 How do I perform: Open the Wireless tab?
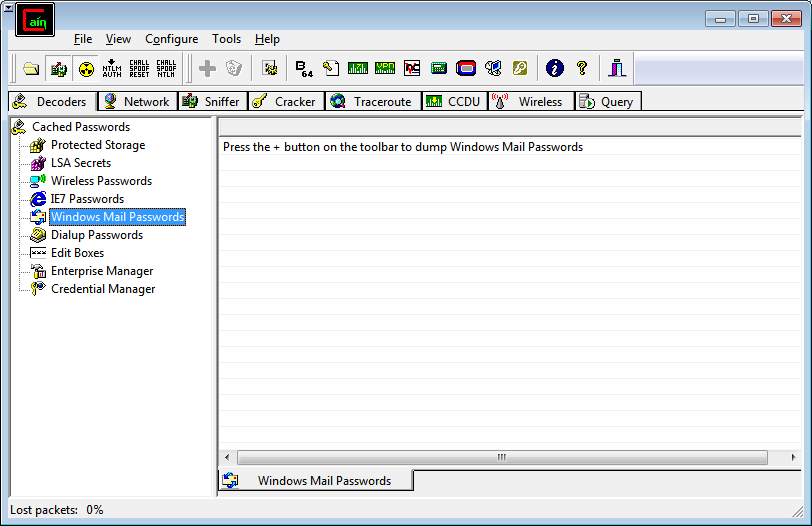coord(530,101)
